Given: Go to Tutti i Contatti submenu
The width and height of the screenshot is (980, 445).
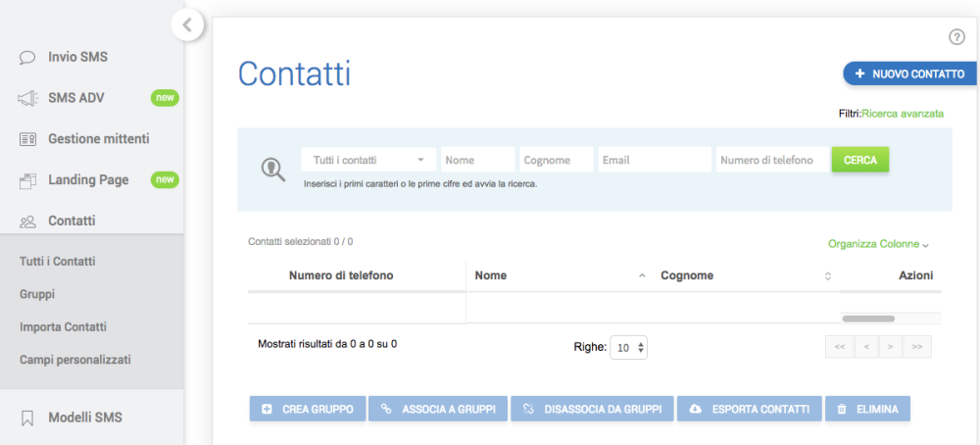Looking at the screenshot, I should [58, 262].
